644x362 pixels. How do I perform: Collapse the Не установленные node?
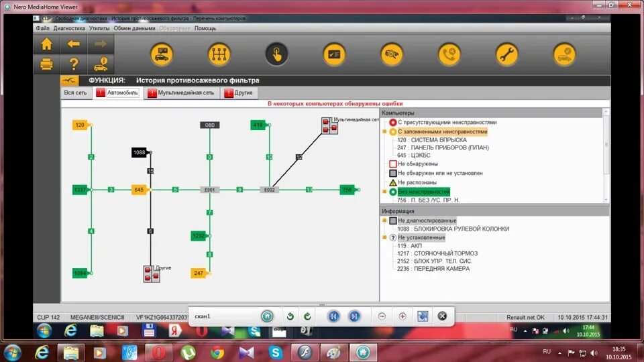click(384, 237)
